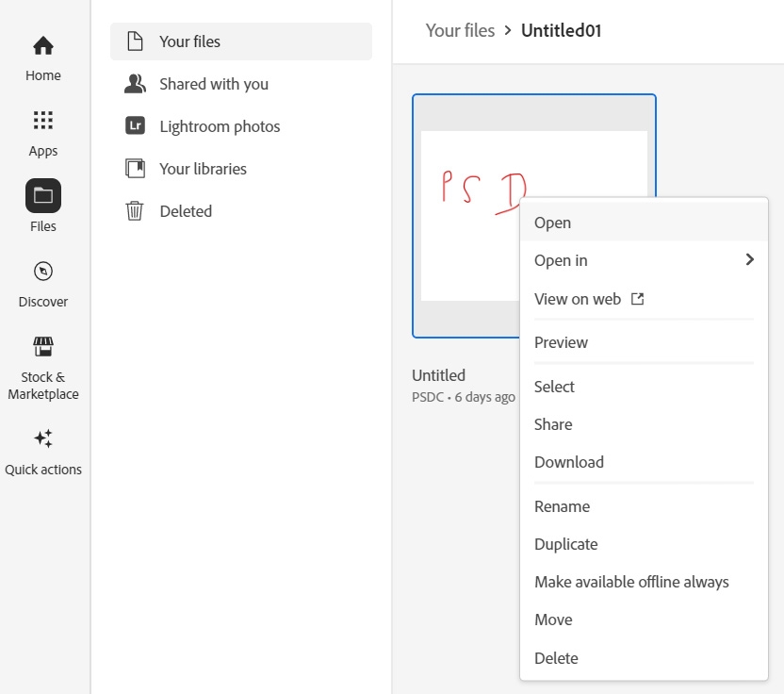This screenshot has height=694, width=784.
Task: Choose Preview from the context menu
Action: pyautogui.click(x=561, y=342)
